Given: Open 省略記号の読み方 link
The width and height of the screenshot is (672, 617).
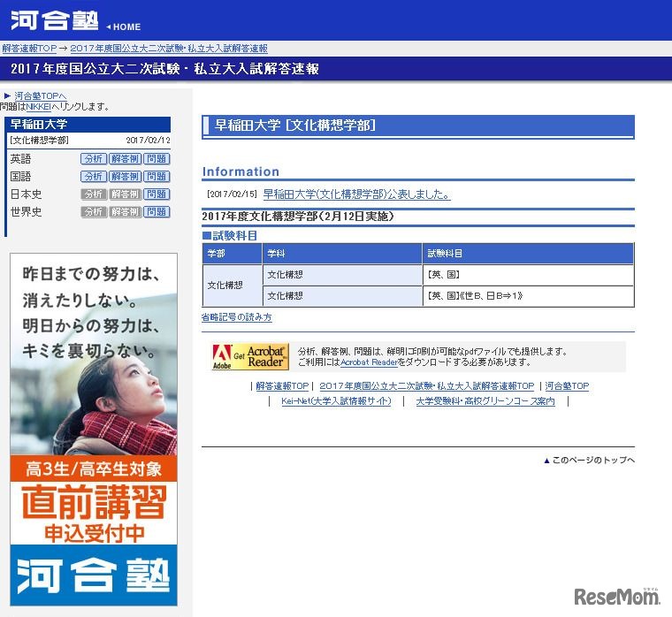Looking at the screenshot, I should click(237, 317).
